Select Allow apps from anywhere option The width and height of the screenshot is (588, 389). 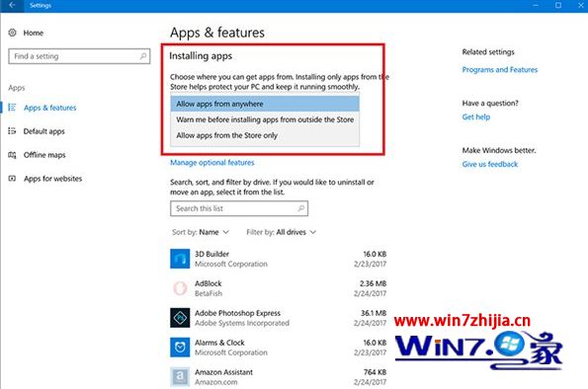click(x=265, y=104)
